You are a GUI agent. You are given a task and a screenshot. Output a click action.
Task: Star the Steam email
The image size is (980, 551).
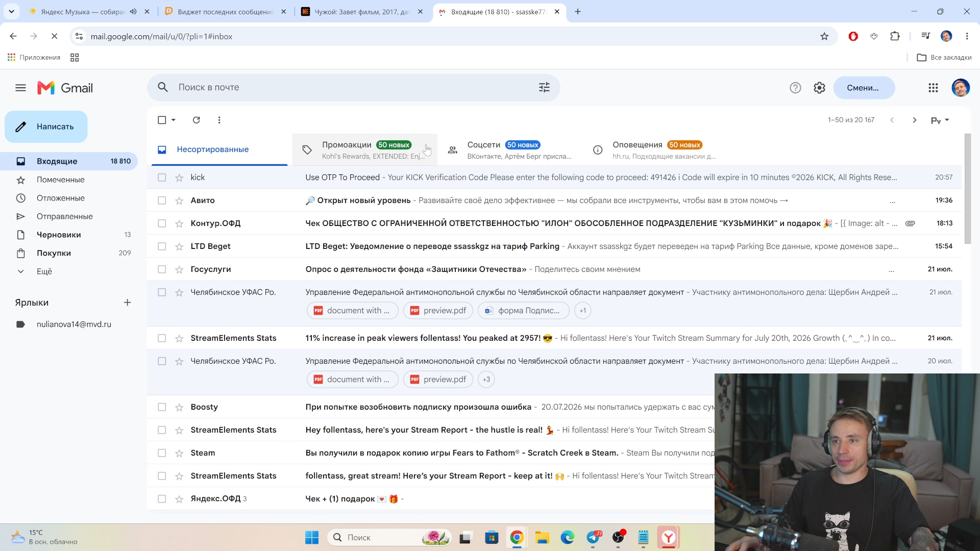tap(179, 453)
